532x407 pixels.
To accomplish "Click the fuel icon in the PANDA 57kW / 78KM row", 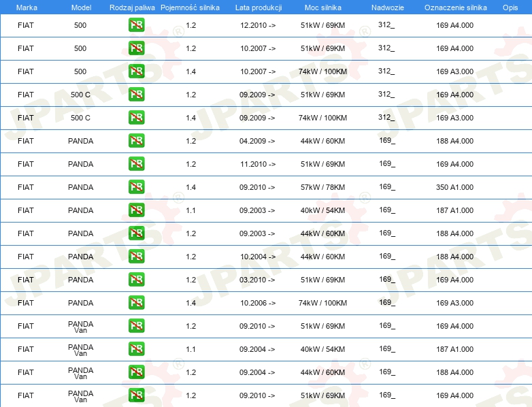I will pyautogui.click(x=136, y=186).
